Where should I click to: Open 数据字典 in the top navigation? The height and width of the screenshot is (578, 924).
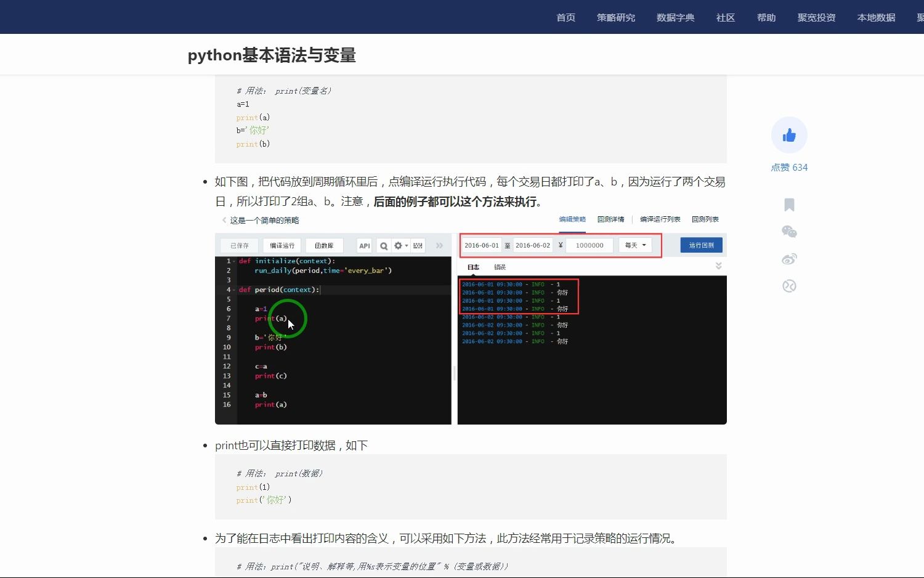(x=676, y=17)
